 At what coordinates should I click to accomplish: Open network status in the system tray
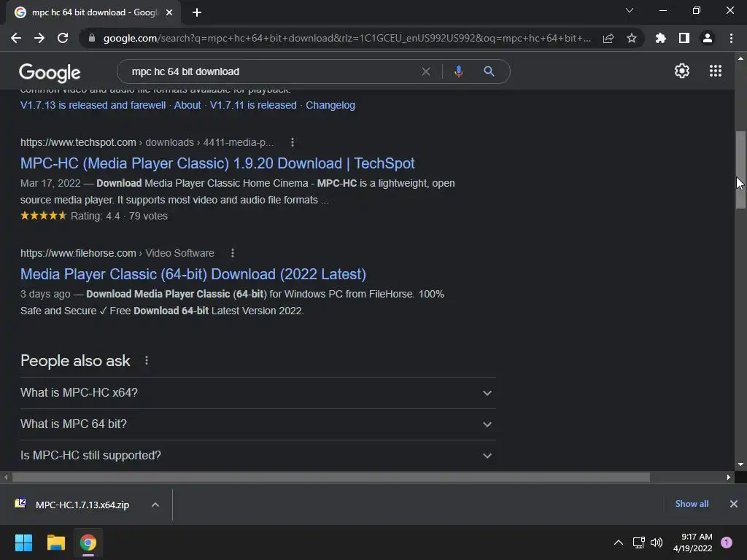[638, 542]
